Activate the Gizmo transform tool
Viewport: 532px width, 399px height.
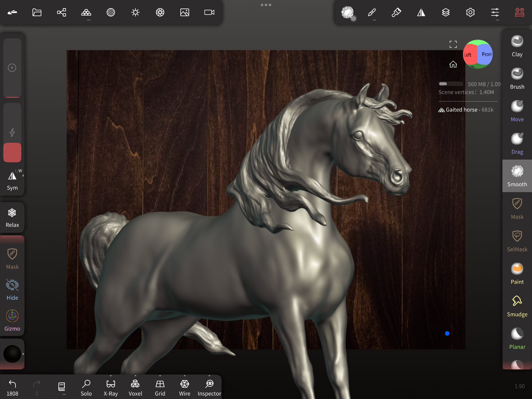[x=12, y=320]
